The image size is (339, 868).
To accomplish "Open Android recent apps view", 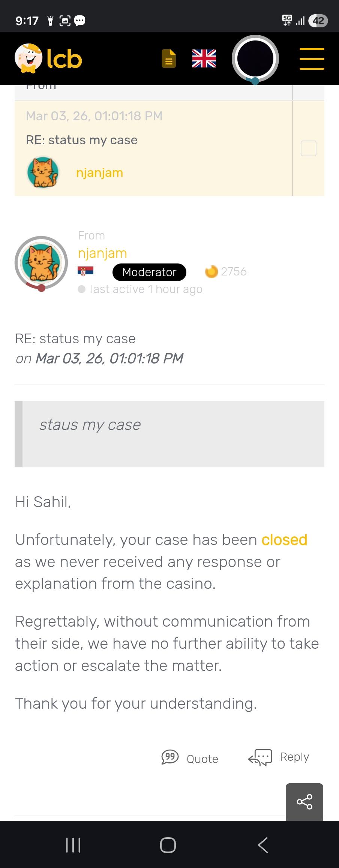I will 73,845.
